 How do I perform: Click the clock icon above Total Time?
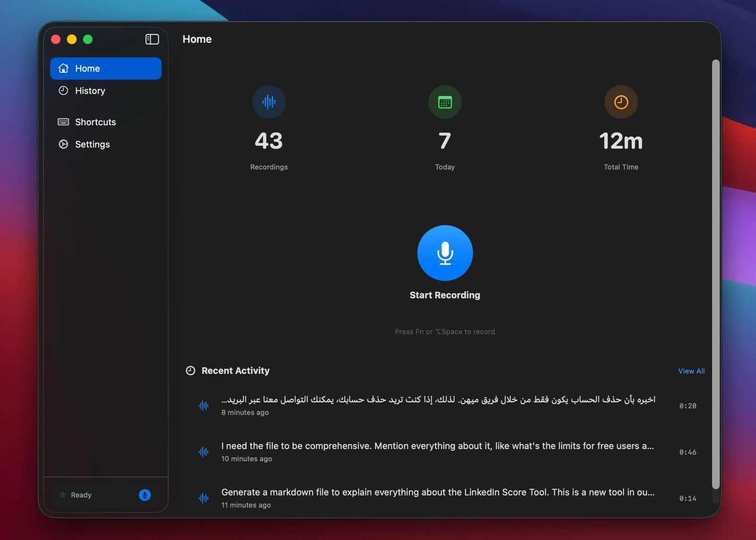click(x=621, y=102)
